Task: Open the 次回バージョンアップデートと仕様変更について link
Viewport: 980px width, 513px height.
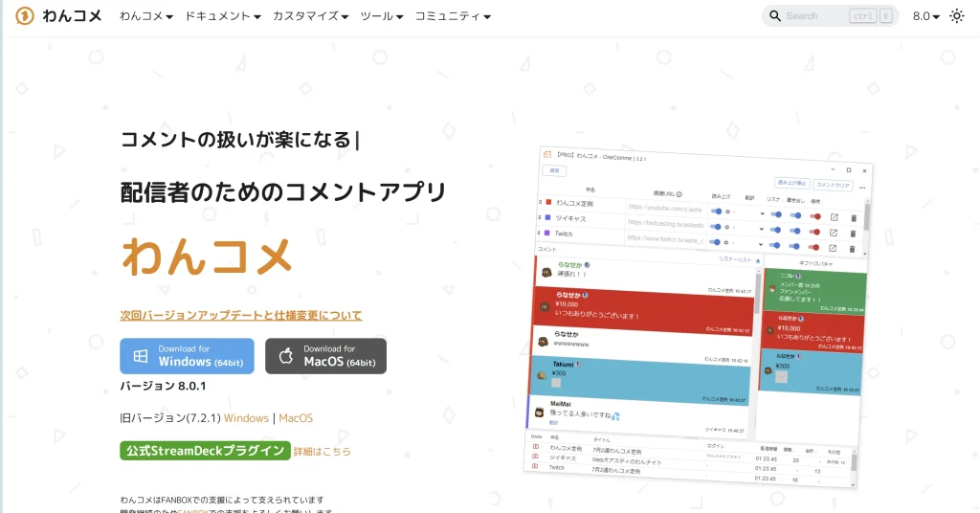Action: click(241, 315)
